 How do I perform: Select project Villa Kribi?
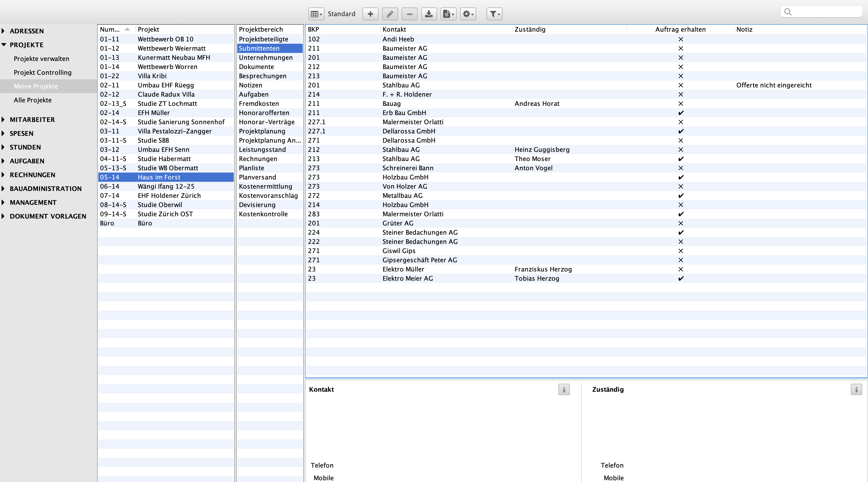pos(152,76)
